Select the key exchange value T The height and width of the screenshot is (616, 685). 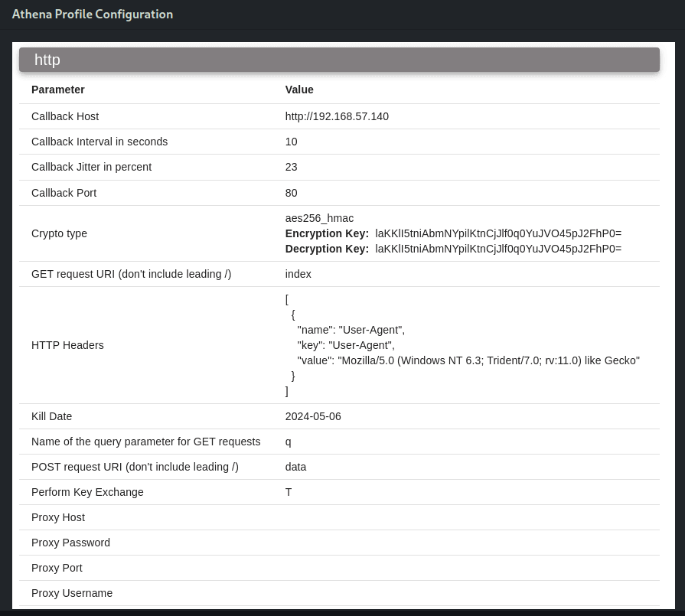(x=289, y=492)
